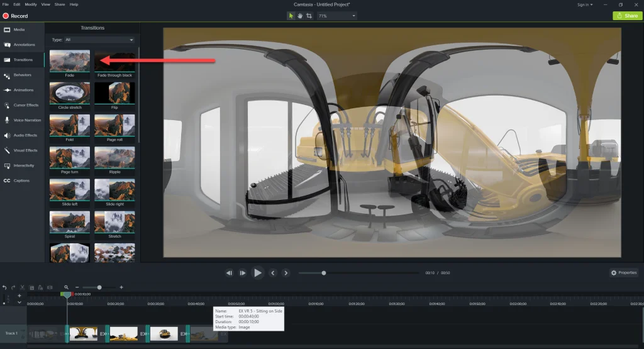The width and height of the screenshot is (644, 349).
Task: Open the Type filter dropdown
Action: pyautogui.click(x=99, y=40)
